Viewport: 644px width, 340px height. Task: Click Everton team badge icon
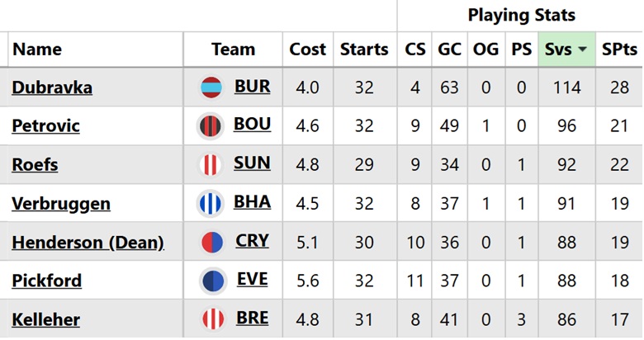212,281
